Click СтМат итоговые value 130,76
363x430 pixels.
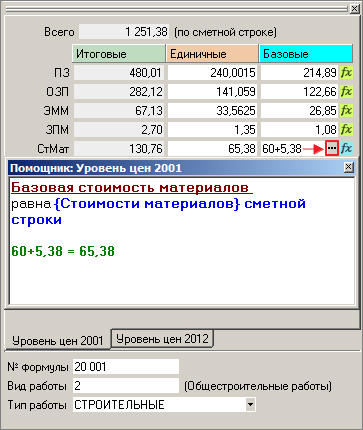[119, 148]
